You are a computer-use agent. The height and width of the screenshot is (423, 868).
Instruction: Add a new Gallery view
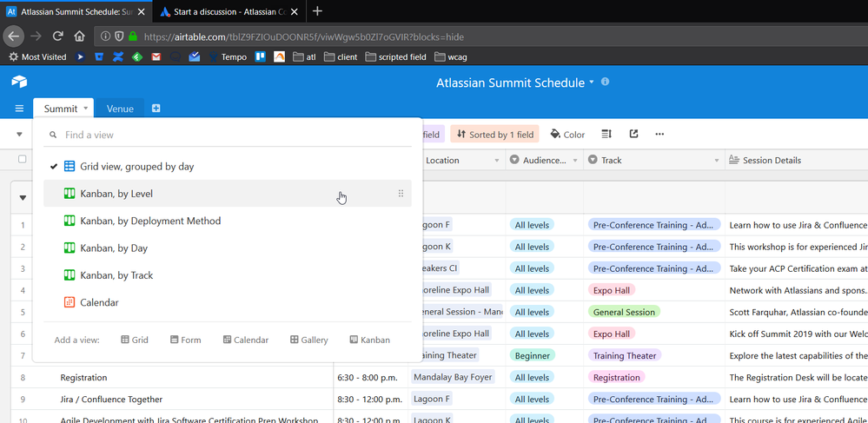click(309, 340)
